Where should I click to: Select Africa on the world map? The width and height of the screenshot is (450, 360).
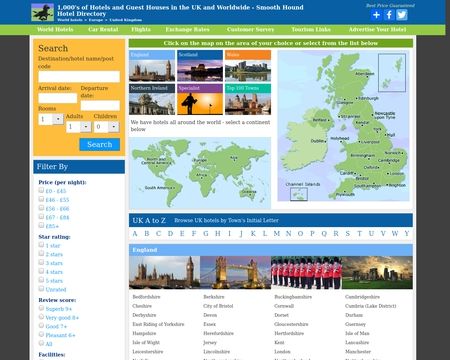(x=202, y=175)
